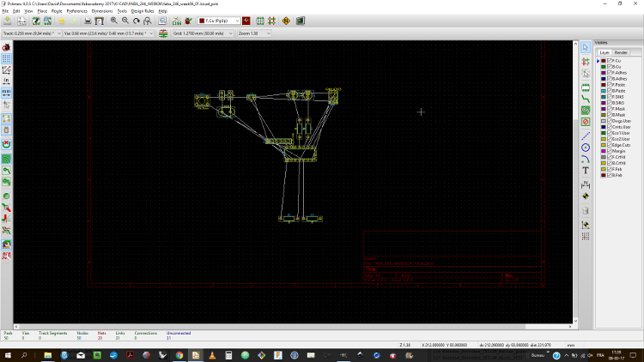Click the Margin magenta color swatch
The height and width of the screenshot is (362, 644).
604,151
